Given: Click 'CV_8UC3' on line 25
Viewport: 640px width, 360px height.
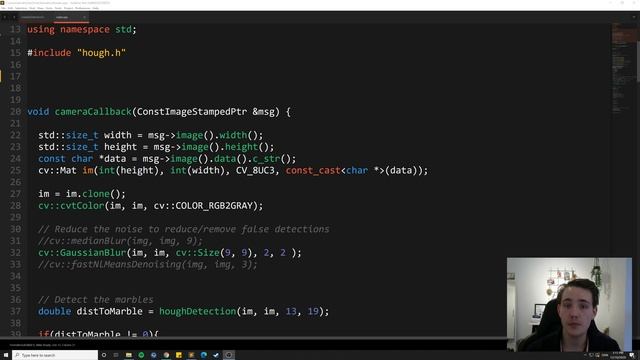Looking at the screenshot, I should click(x=255, y=170).
